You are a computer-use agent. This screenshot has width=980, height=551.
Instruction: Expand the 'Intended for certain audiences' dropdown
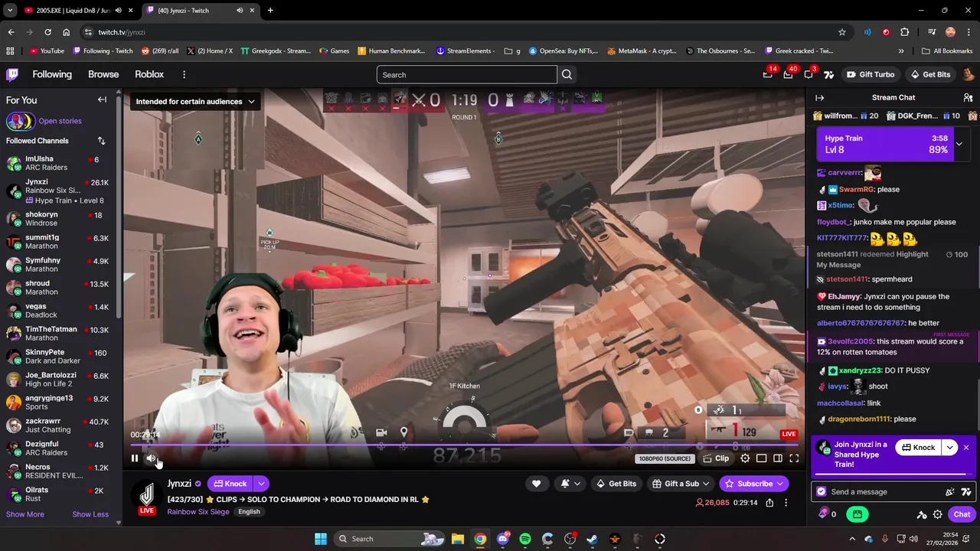195,101
